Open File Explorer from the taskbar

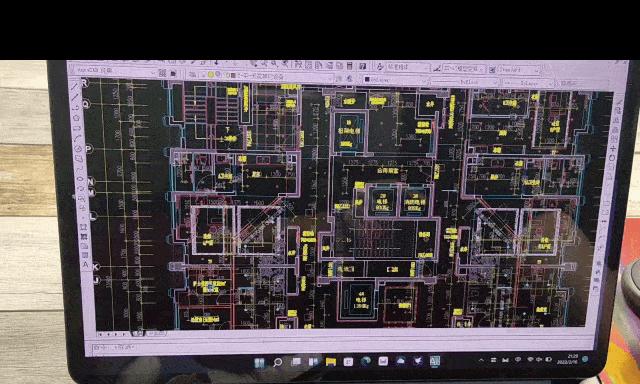coord(331,362)
